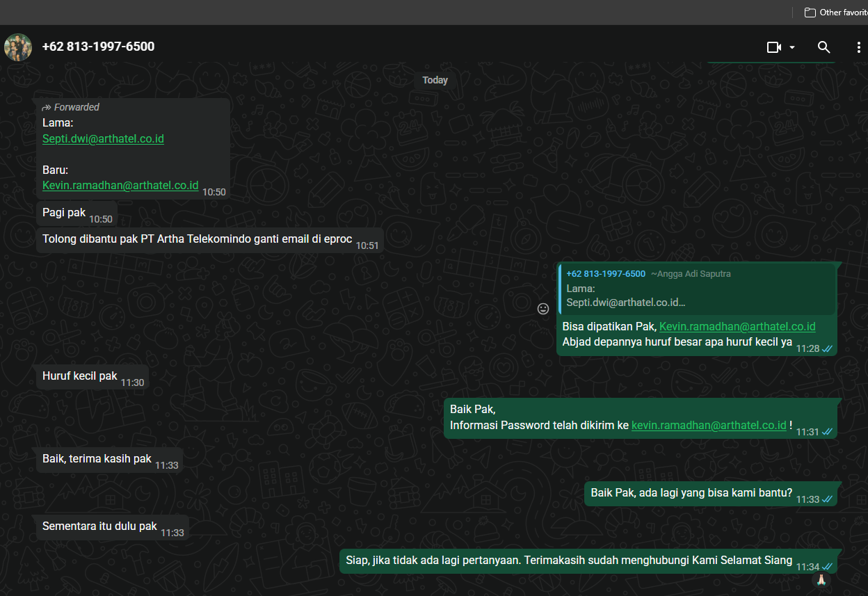Select the 'Sementara itu dulu pak' message

[x=113, y=527]
